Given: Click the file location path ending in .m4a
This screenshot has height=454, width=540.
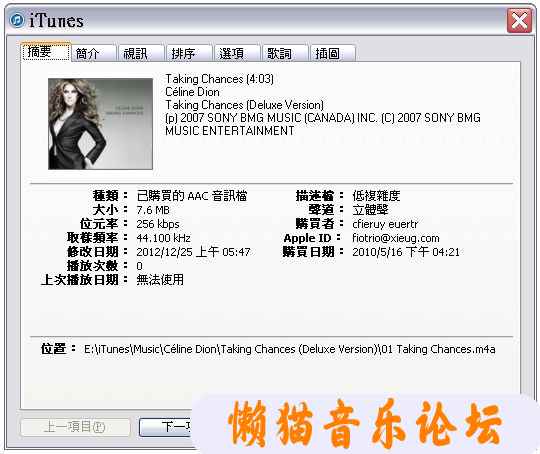Looking at the screenshot, I should click(290, 349).
